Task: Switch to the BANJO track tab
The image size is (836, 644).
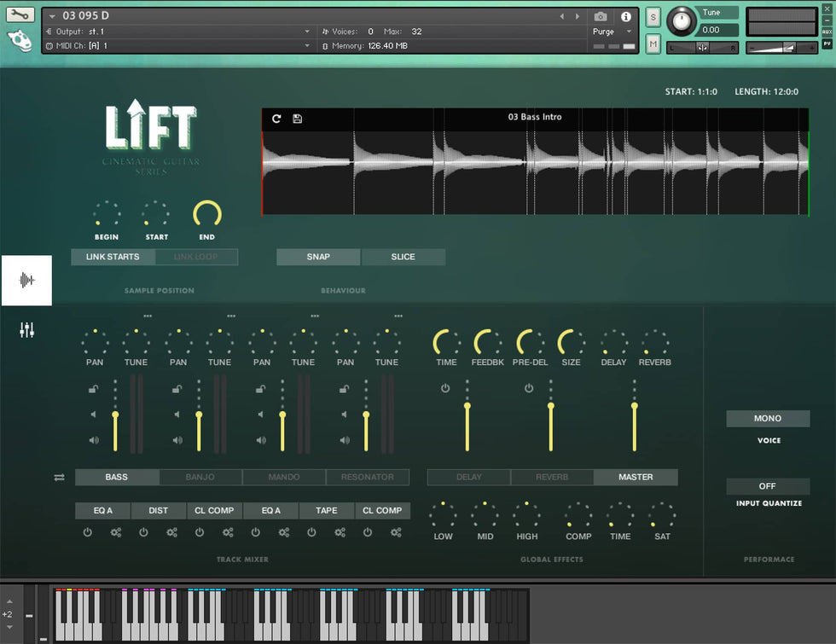Action: [200, 478]
